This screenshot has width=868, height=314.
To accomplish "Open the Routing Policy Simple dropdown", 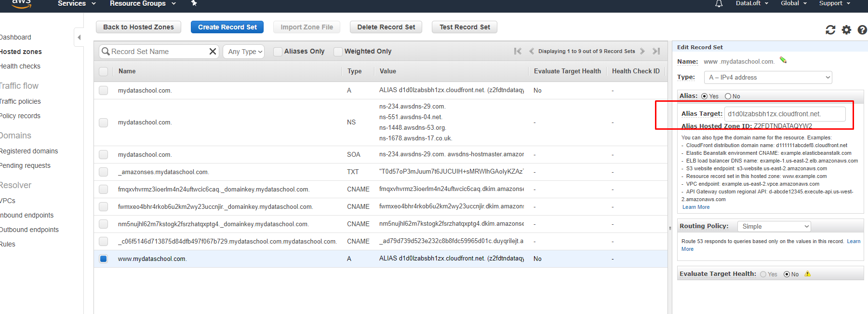I will 775,226.
